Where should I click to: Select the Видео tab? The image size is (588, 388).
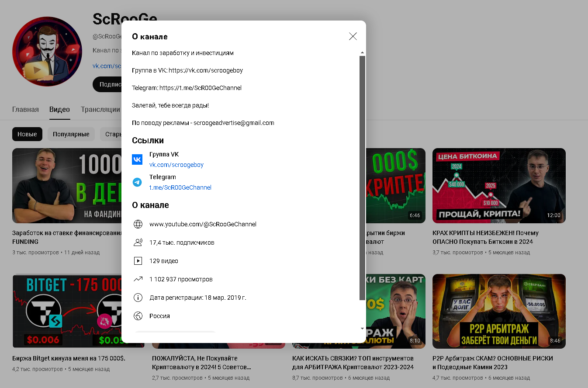pyautogui.click(x=59, y=109)
